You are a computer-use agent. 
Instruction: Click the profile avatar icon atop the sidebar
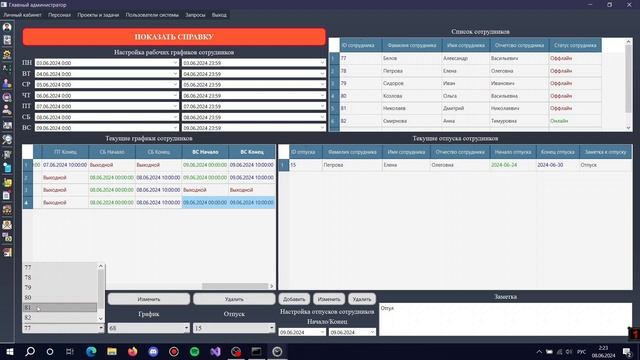click(7, 27)
